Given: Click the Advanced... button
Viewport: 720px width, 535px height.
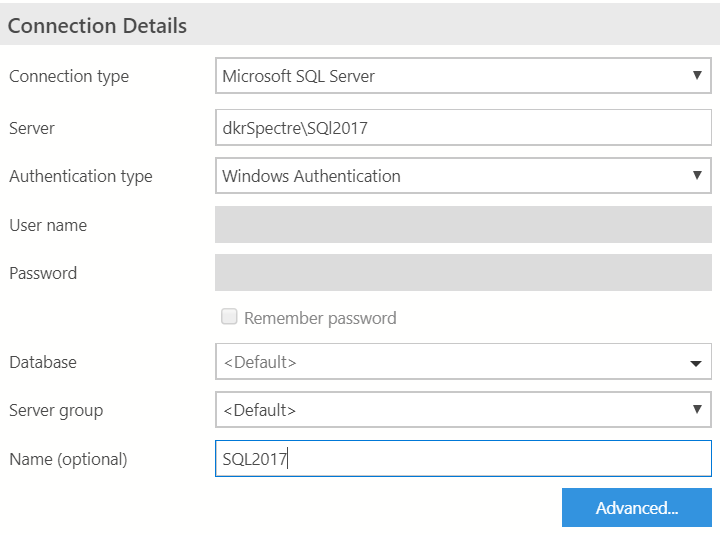Looking at the screenshot, I should point(637,508).
